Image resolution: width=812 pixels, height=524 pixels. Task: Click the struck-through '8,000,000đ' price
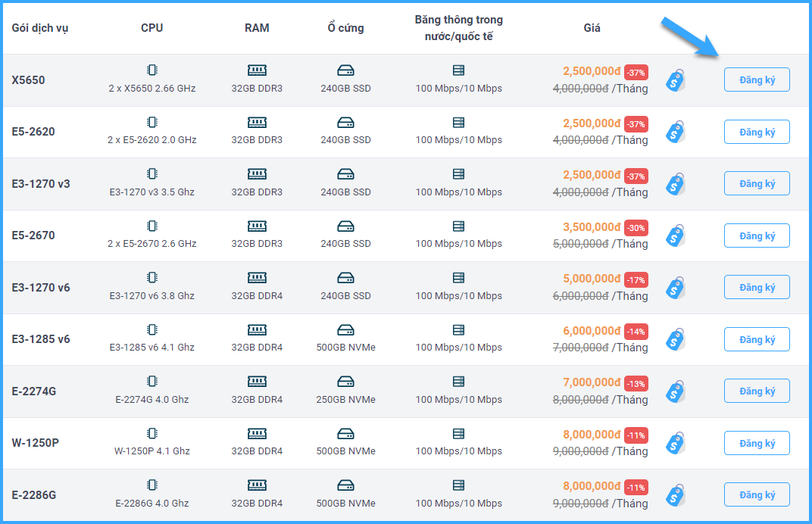pyautogui.click(x=580, y=400)
